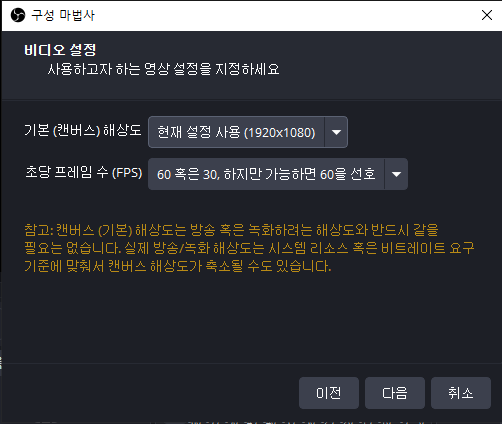Viewport: 502px width, 424px height.
Task: Click the orange 참고 note's first line
Action: pyautogui.click(x=231, y=230)
